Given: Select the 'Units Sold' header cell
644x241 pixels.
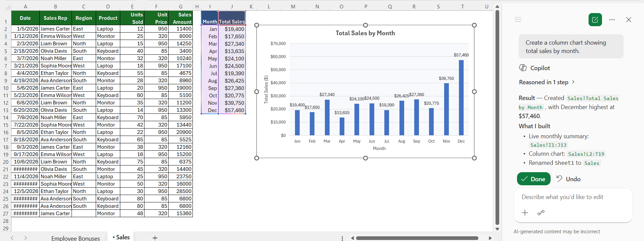Looking at the screenshot, I should pyautogui.click(x=132, y=18).
